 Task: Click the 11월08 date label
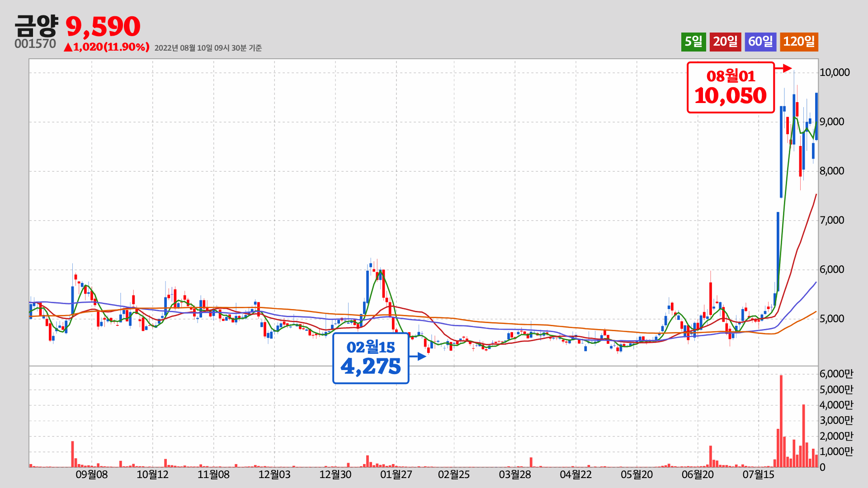pyautogui.click(x=213, y=474)
